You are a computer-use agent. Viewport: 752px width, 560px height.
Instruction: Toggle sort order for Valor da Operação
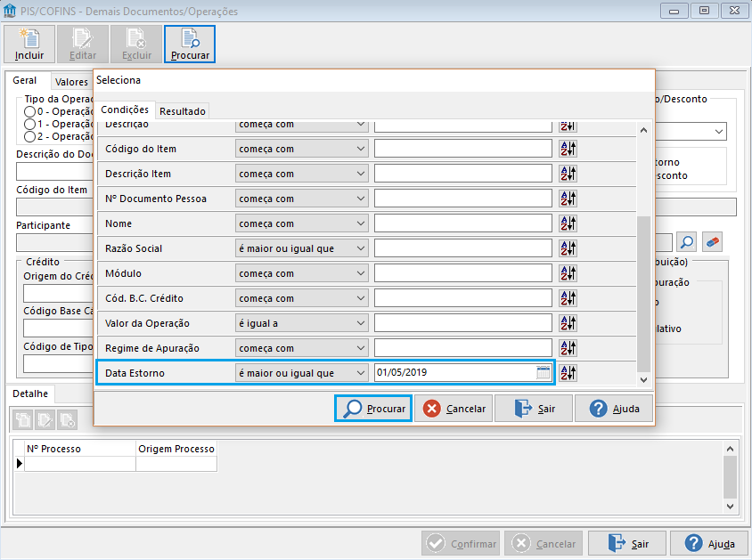click(568, 323)
